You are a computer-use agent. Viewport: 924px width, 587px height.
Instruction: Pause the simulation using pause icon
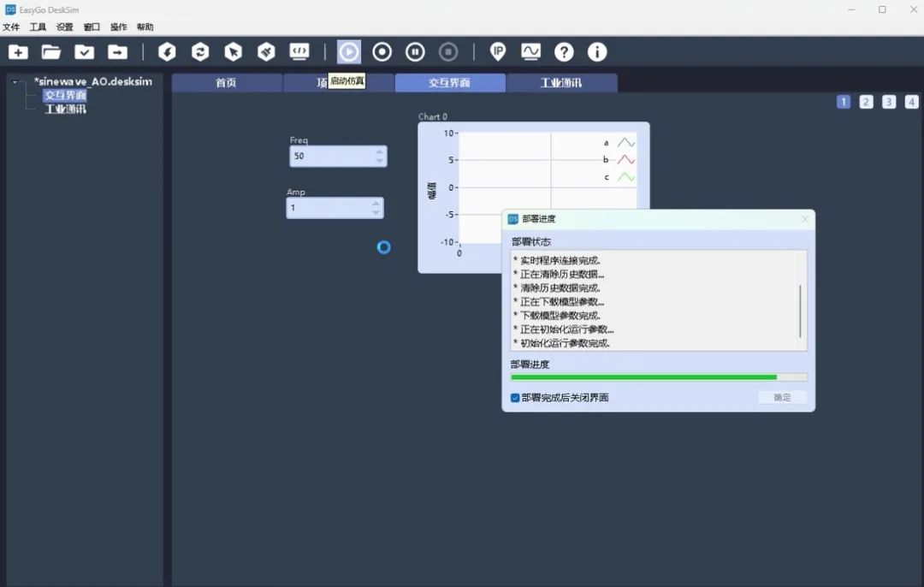point(415,52)
